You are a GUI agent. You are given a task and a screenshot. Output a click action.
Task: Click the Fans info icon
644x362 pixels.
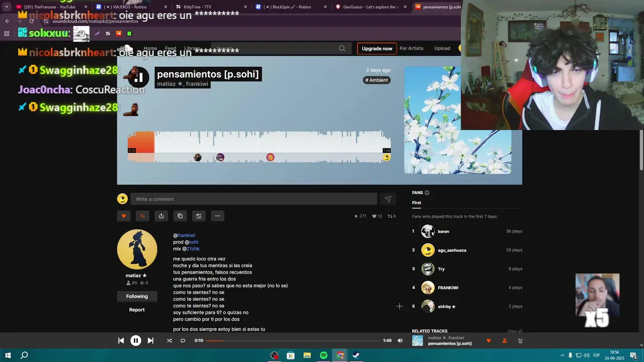pos(427,193)
